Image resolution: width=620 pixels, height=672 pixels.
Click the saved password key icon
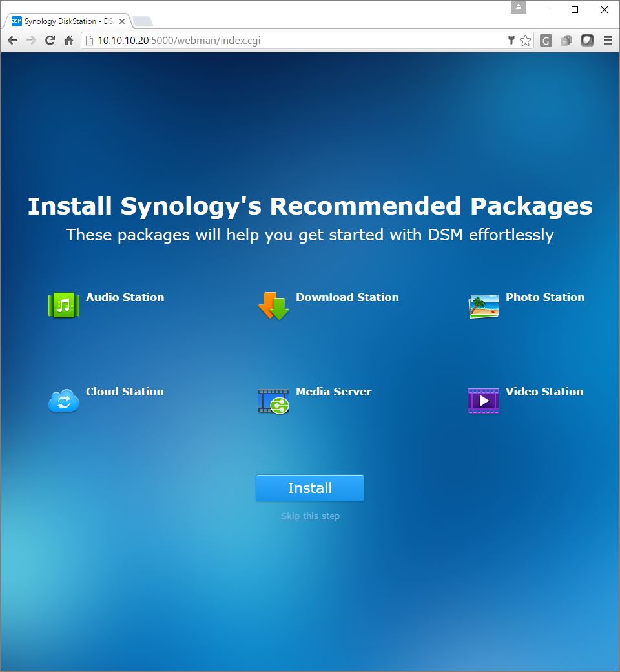tap(511, 41)
